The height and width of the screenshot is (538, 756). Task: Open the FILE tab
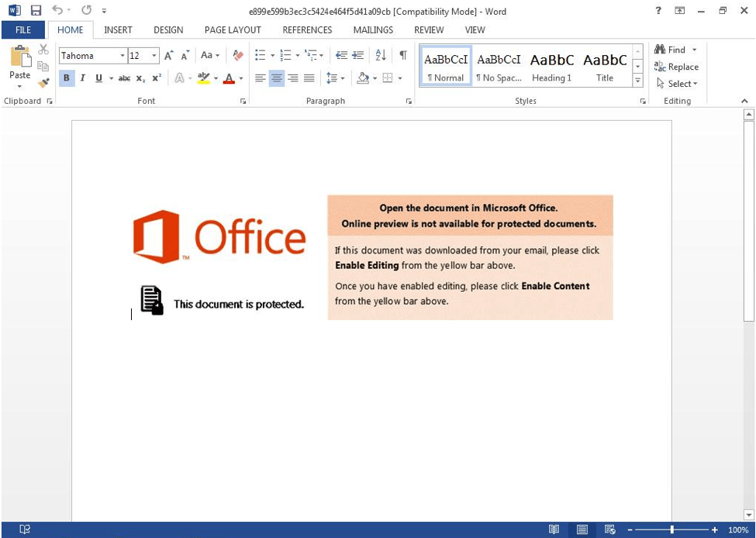click(23, 30)
